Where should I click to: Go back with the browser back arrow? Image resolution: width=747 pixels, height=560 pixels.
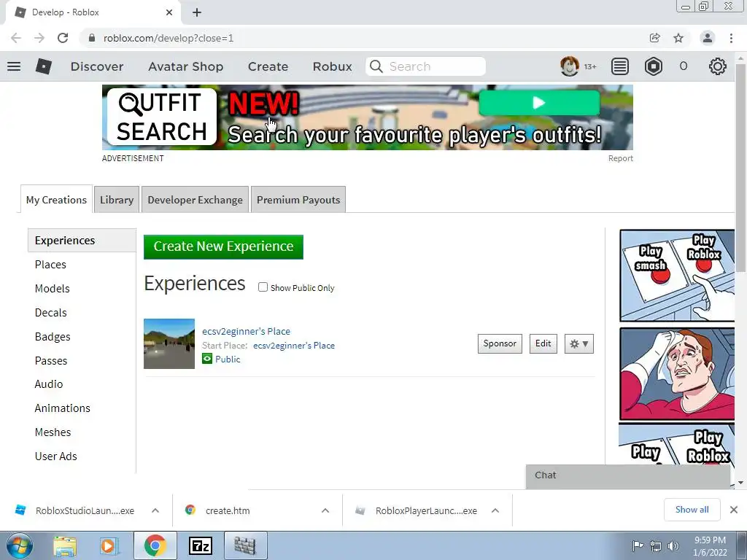pyautogui.click(x=16, y=38)
